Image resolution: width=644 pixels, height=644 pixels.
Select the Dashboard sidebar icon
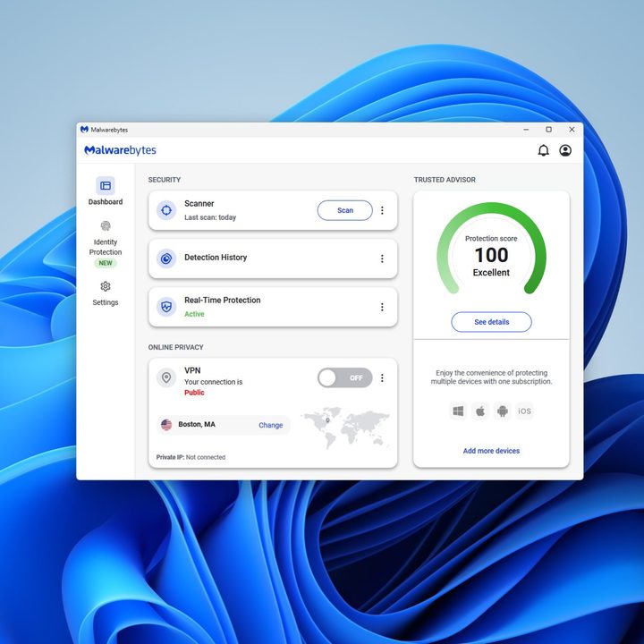point(106,186)
